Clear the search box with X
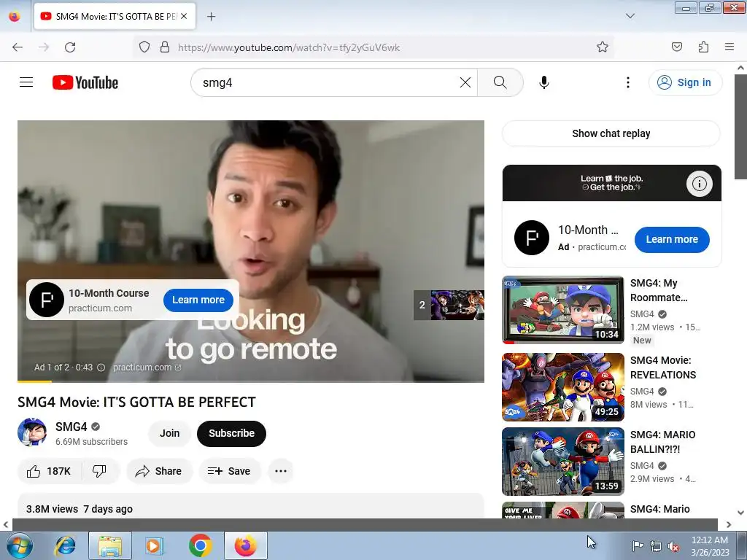Image resolution: width=747 pixels, height=560 pixels. 465,82
